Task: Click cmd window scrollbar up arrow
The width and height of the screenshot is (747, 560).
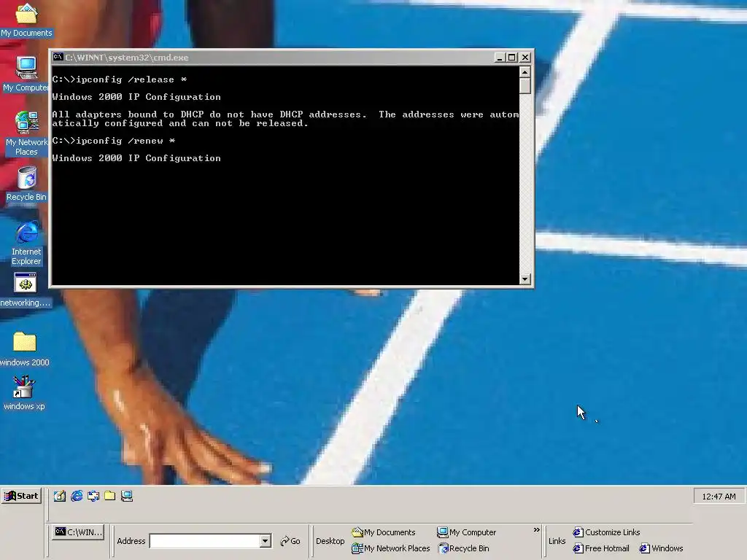Action: [x=525, y=72]
